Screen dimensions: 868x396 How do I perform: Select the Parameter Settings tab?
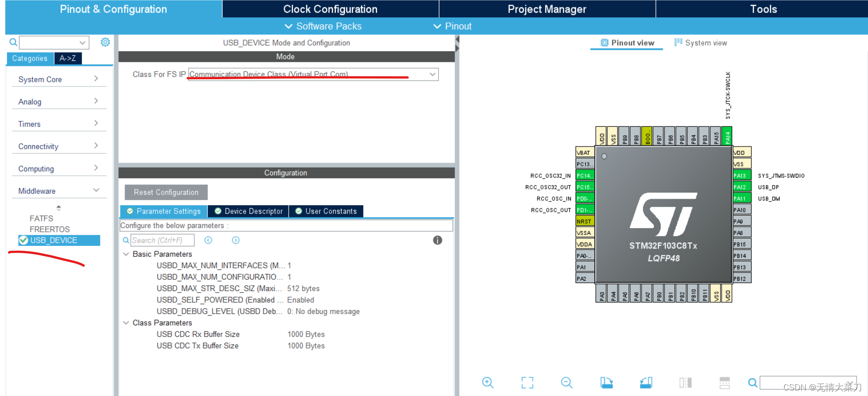pyautogui.click(x=164, y=211)
